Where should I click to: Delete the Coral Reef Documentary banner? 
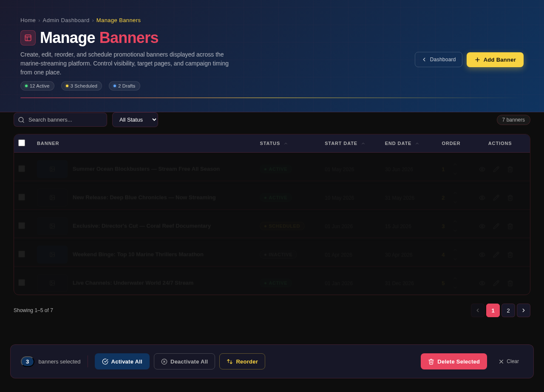[x=510, y=226]
